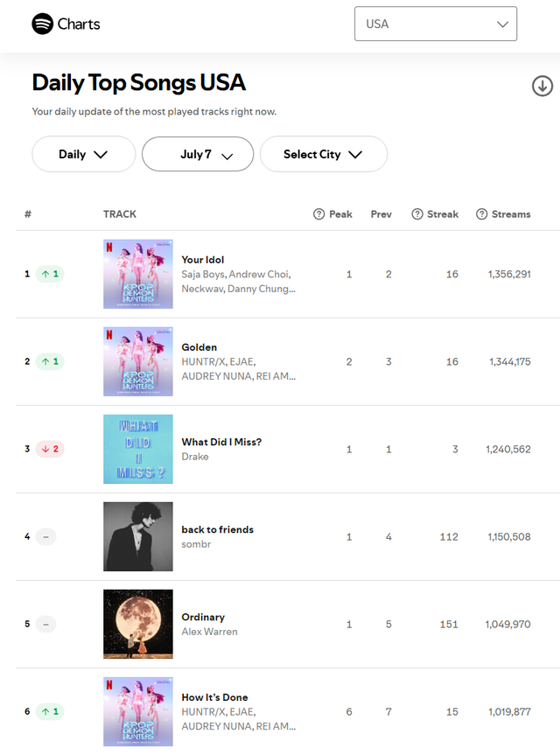Open the USA country dropdown
Image resolution: width=560 pixels, height=755 pixels.
coord(436,24)
